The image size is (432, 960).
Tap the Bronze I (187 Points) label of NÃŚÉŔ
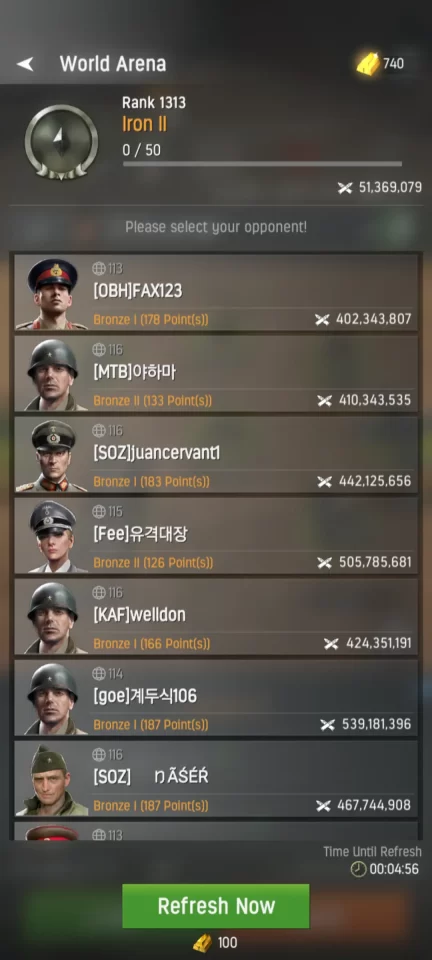click(x=151, y=806)
